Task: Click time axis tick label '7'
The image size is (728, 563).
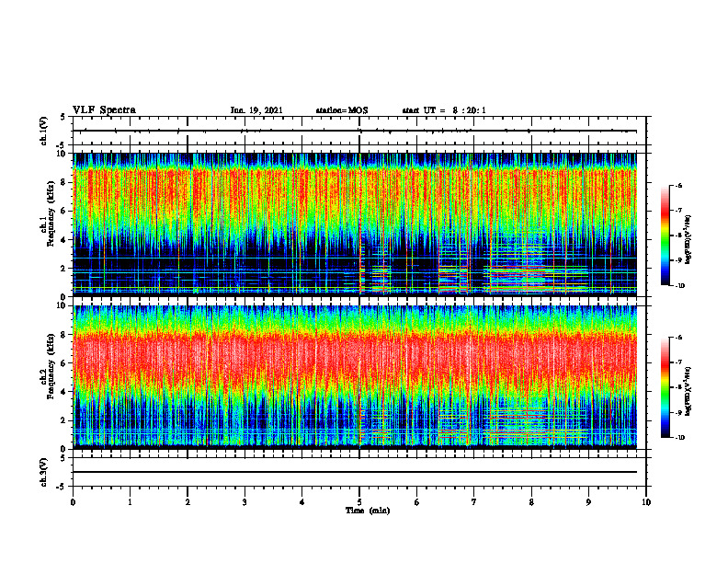Action: [x=474, y=502]
